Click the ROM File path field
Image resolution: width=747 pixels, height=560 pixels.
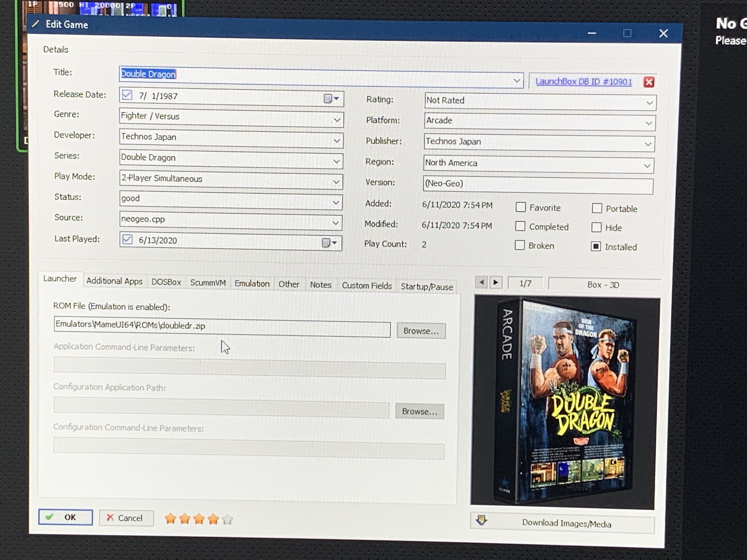[x=222, y=327]
